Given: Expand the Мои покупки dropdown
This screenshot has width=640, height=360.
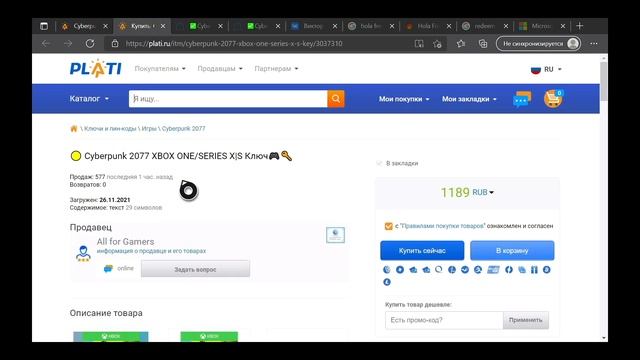Looking at the screenshot, I should point(404,99).
